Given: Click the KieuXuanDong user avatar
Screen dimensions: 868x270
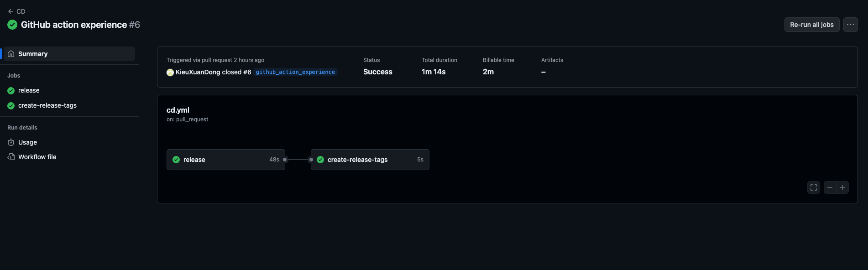Looking at the screenshot, I should [x=170, y=72].
